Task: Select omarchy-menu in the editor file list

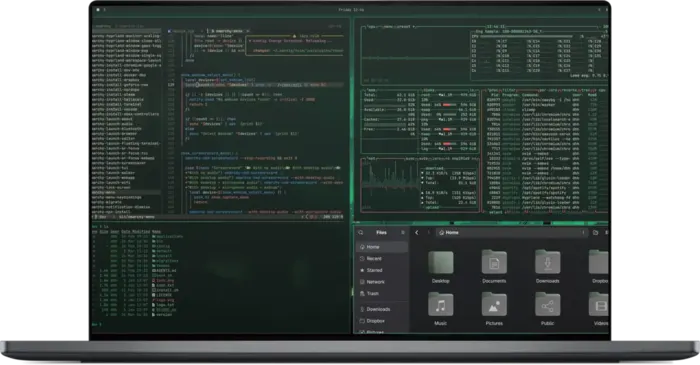Action: point(126,192)
